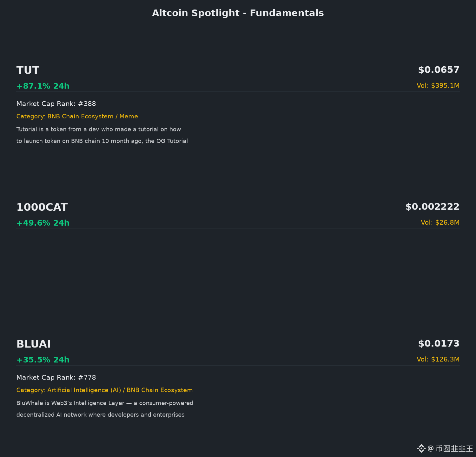Click the BluWhale description text
The width and height of the screenshot is (476, 457).
[105, 409]
